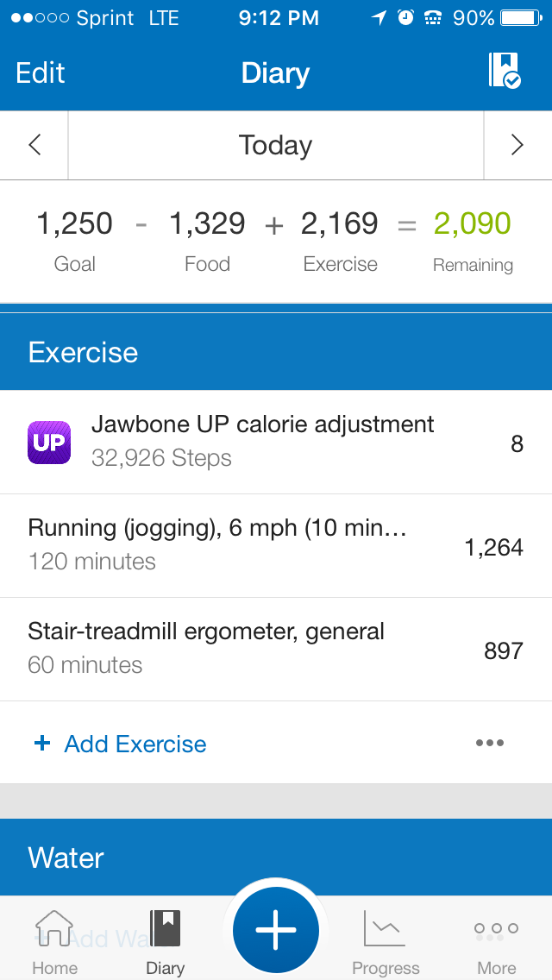The height and width of the screenshot is (980, 552).
Task: Tap the 2,090 Remaining calories value
Action: tap(472, 224)
